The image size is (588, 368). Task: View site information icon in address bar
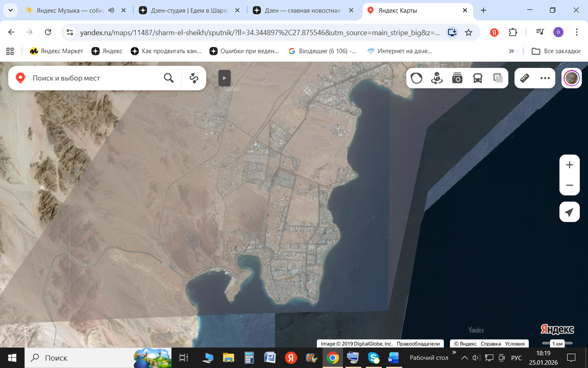click(x=70, y=32)
